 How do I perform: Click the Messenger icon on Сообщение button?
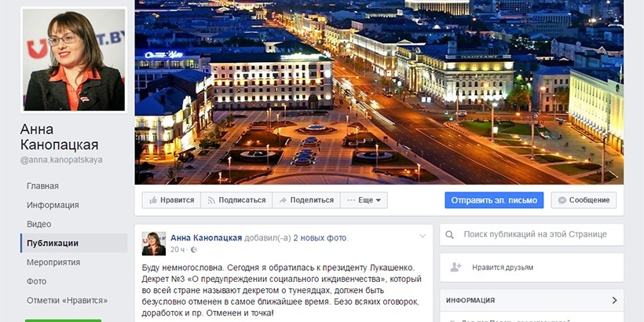(x=562, y=200)
